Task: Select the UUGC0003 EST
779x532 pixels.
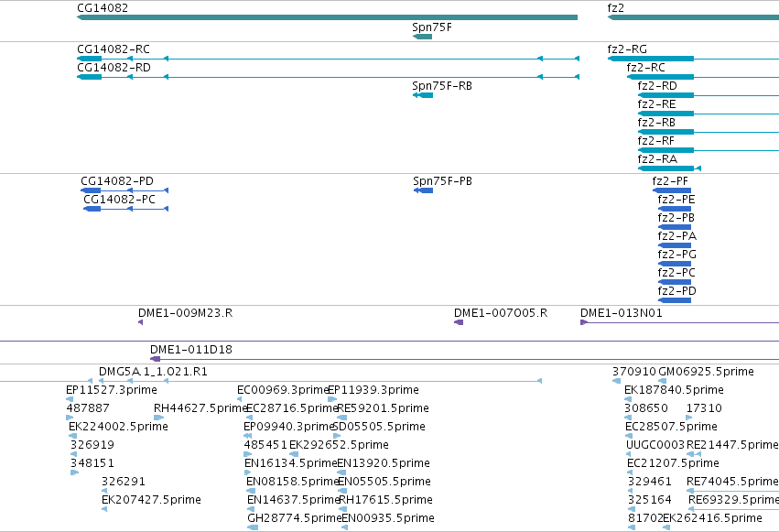Action: (x=630, y=454)
